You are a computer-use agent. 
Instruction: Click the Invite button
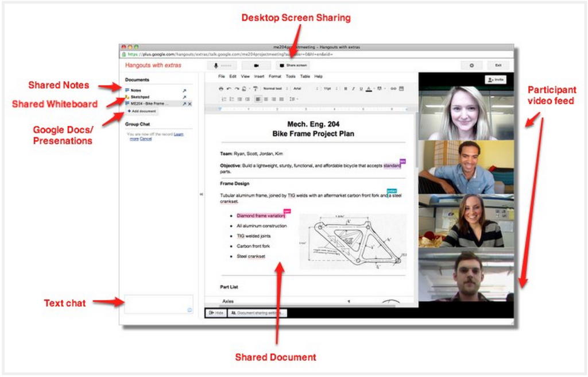click(496, 80)
